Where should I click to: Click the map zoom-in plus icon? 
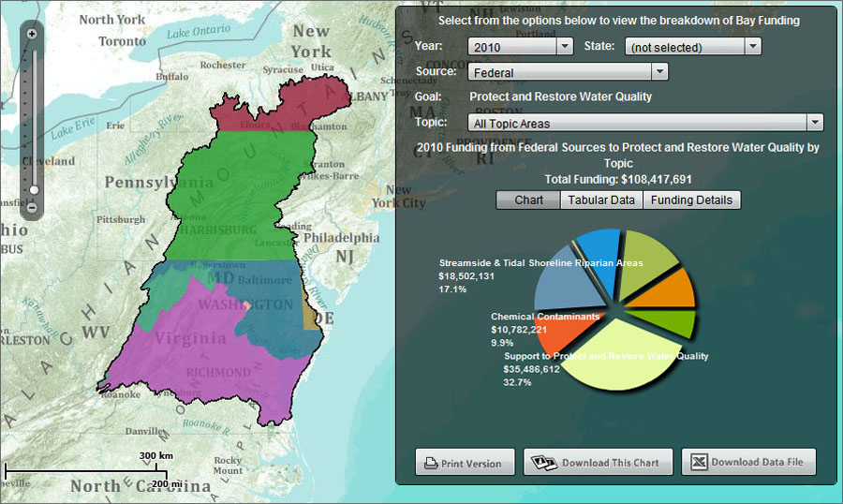click(x=32, y=34)
